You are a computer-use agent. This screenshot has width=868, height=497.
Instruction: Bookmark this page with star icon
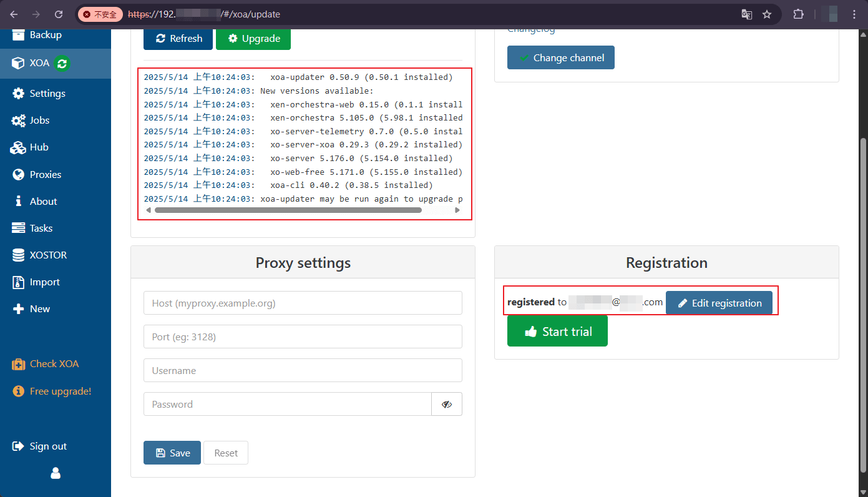[767, 14]
